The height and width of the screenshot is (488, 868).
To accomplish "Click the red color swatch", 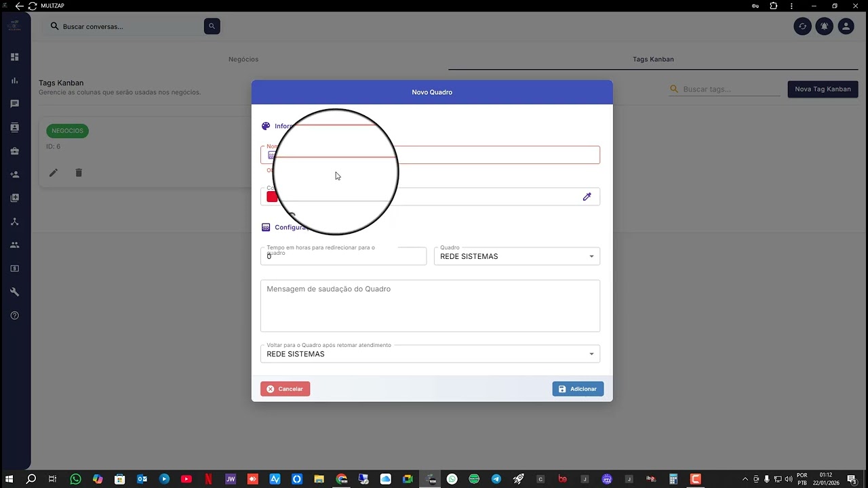I will coord(272,197).
